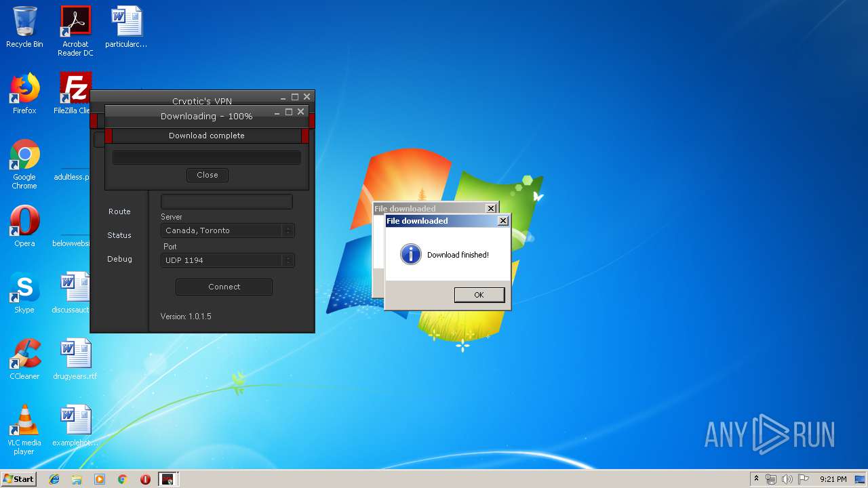868x488 pixels.
Task: Open the media player taskbar icon
Action: pyautogui.click(x=100, y=479)
